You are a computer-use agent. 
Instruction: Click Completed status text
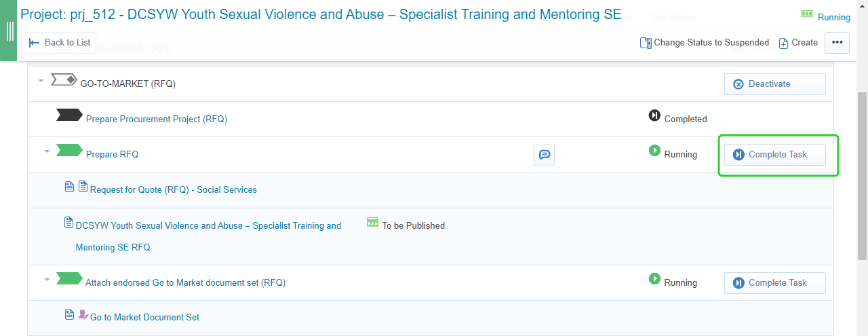pyautogui.click(x=686, y=119)
